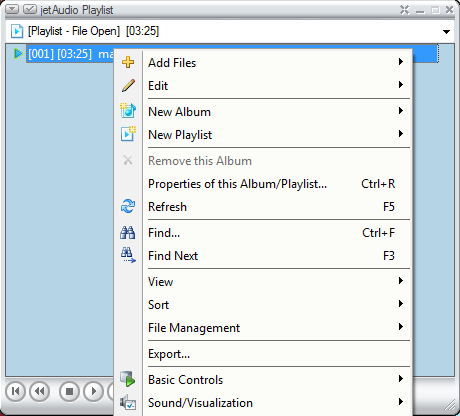
Task: Expand the View submenu arrow
Action: tap(401, 281)
